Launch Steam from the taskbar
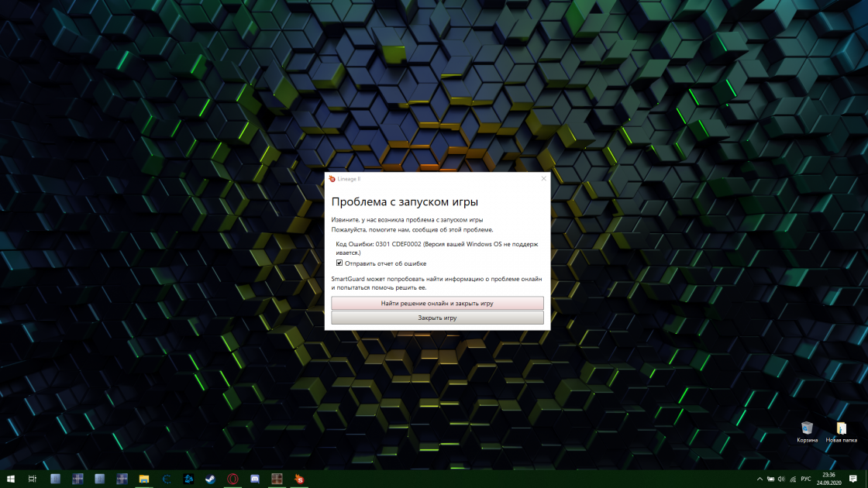The image size is (868, 488). (x=210, y=479)
